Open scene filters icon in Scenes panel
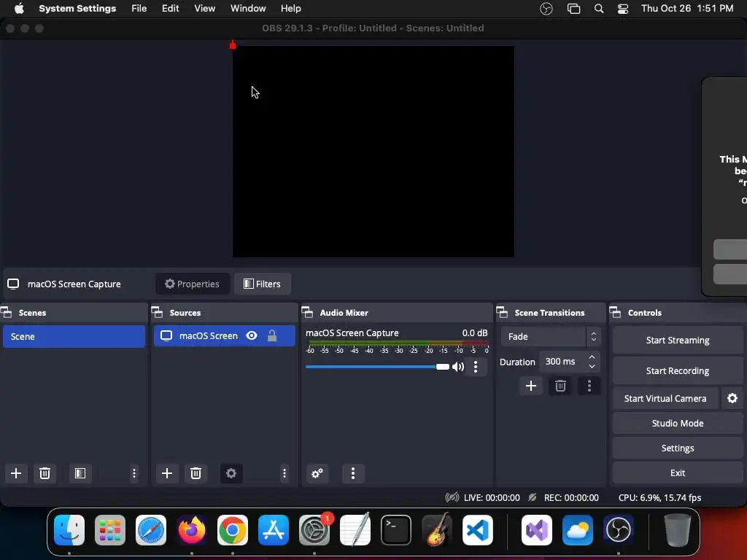 pos(80,473)
